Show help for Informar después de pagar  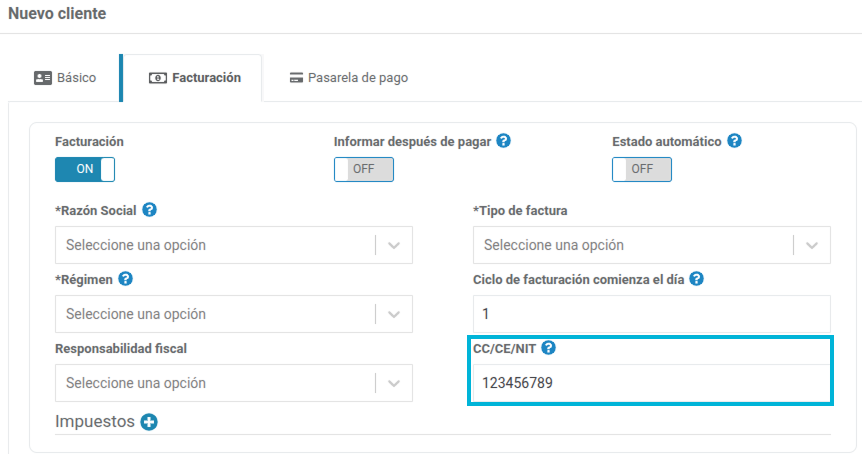[x=504, y=141]
